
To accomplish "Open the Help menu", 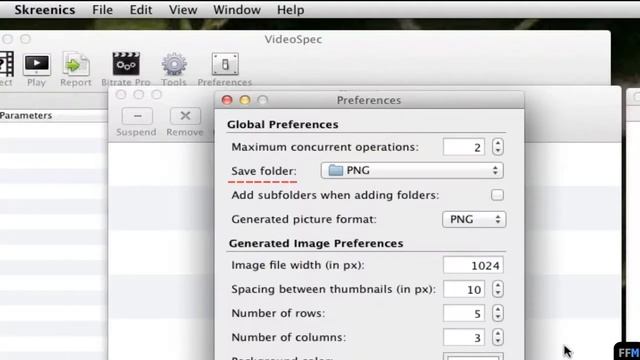I will [291, 10].
